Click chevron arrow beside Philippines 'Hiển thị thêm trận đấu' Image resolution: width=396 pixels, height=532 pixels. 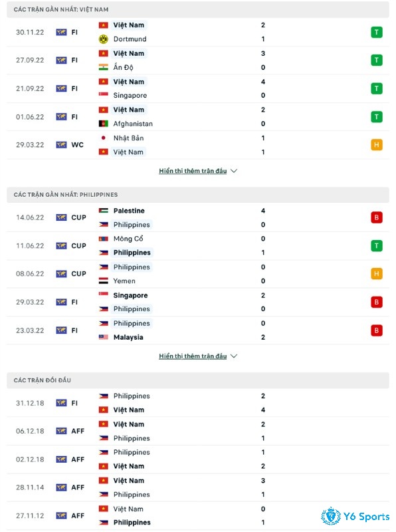click(234, 356)
